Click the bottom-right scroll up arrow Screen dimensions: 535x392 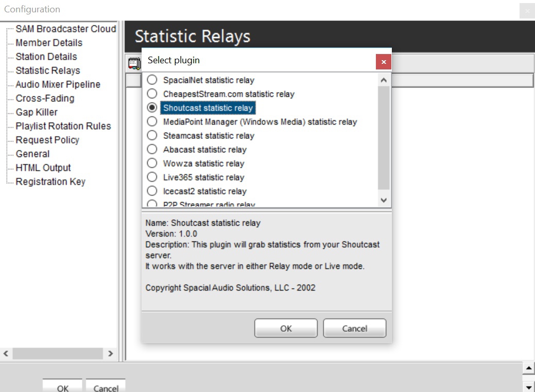pos(528,368)
